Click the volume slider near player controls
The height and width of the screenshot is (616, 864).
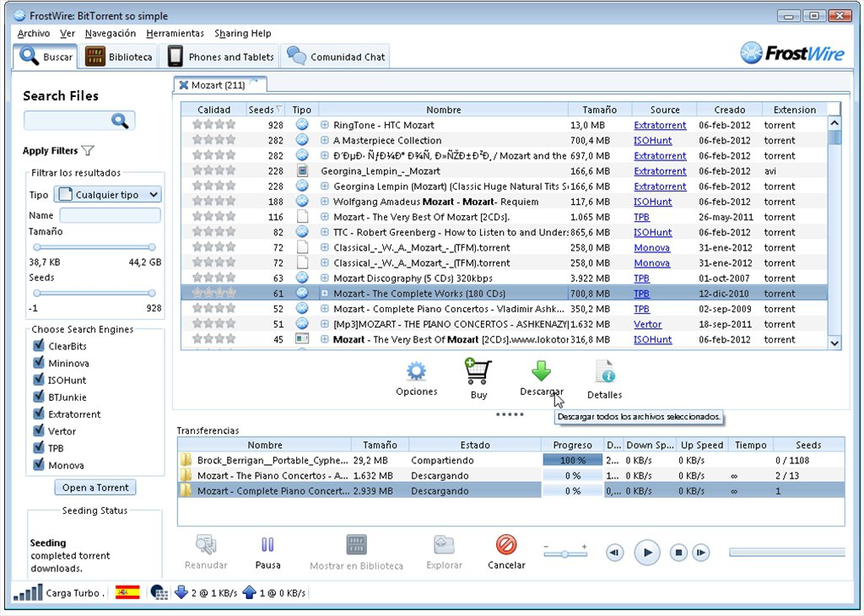565,553
